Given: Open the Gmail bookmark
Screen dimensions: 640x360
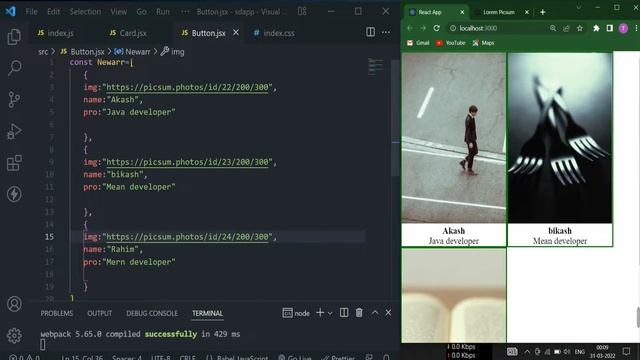Looking at the screenshot, I should 418,43.
